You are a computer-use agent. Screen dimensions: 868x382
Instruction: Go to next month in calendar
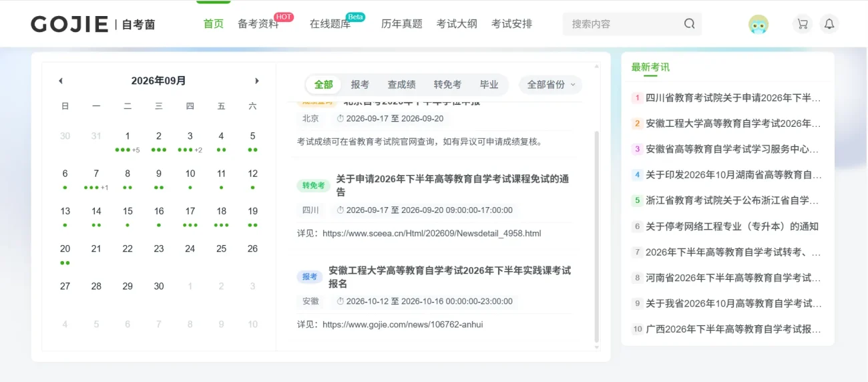pos(257,81)
